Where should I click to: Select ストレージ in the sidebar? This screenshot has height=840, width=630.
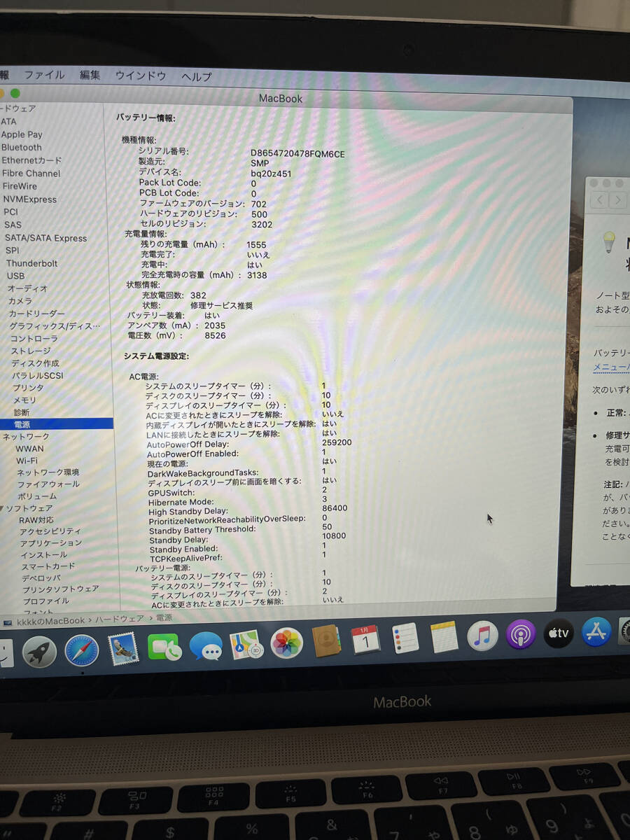[31, 351]
